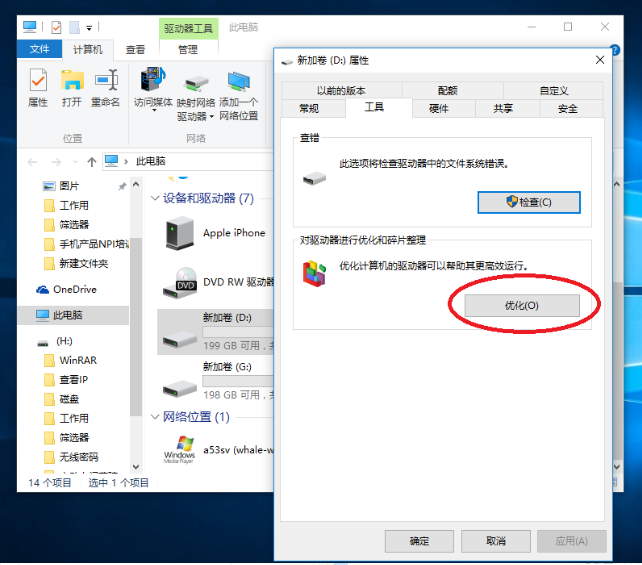Click the quick access new folder icon
This screenshot has height=565, width=642.
(x=74, y=27)
